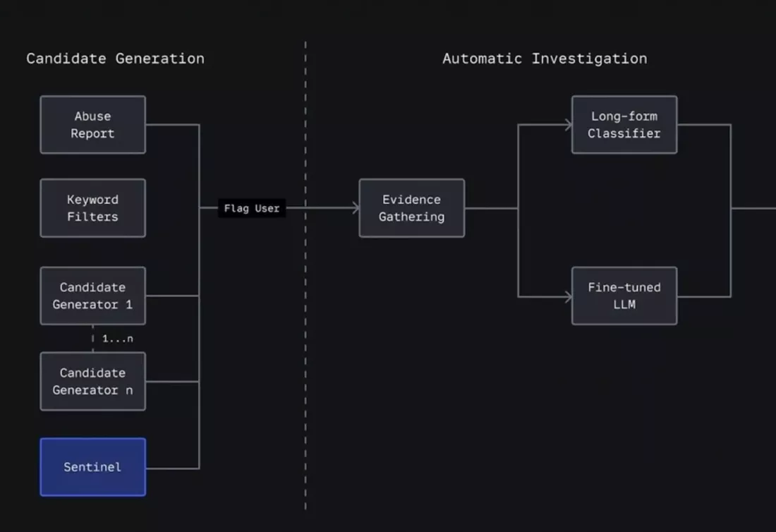
Task: Click the line leaving Abuse Report box
Action: (x=172, y=125)
